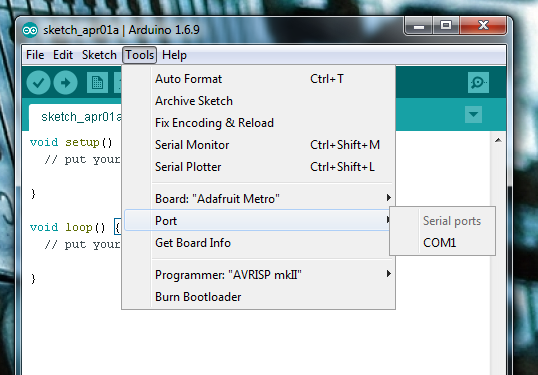Click the editor scrollbar up arrow
This screenshot has width=538, height=375.
pos(498,140)
